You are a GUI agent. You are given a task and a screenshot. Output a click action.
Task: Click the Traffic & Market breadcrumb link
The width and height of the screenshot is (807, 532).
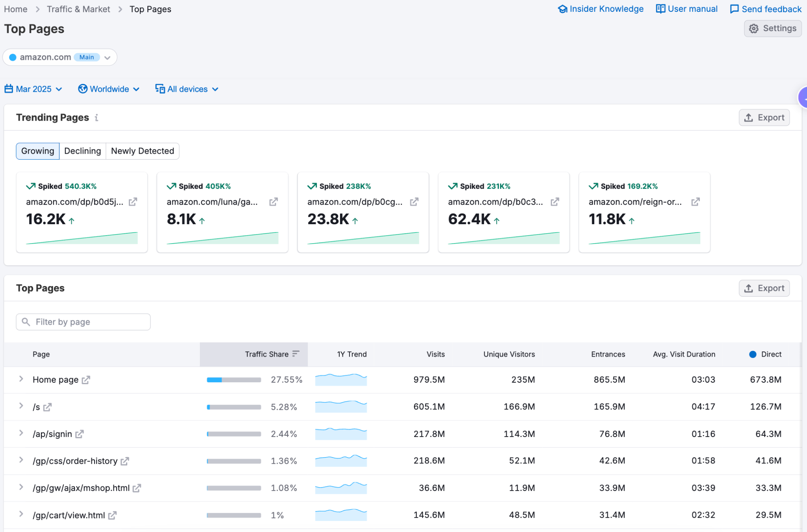click(78, 9)
